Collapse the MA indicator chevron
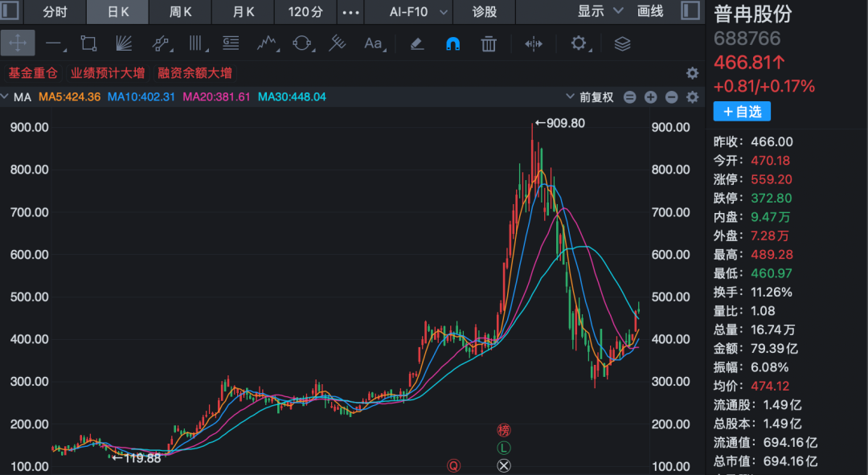This screenshot has width=868, height=475. coord(5,97)
